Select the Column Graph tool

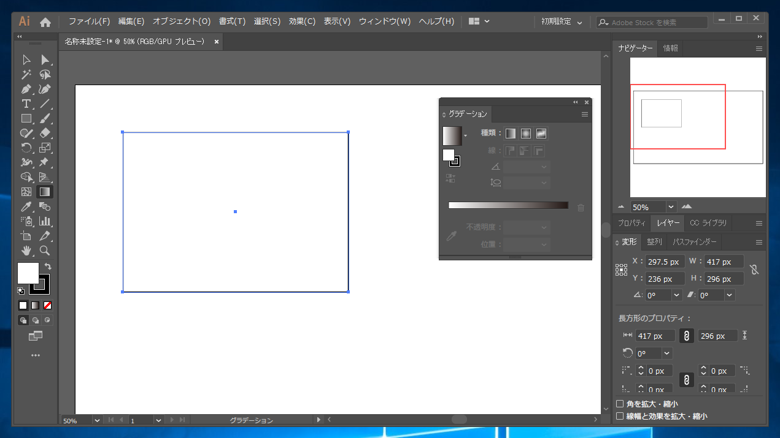pyautogui.click(x=45, y=221)
